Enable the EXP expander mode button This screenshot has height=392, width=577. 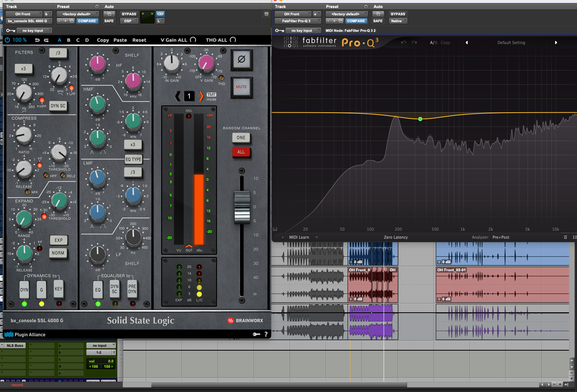[x=58, y=240]
